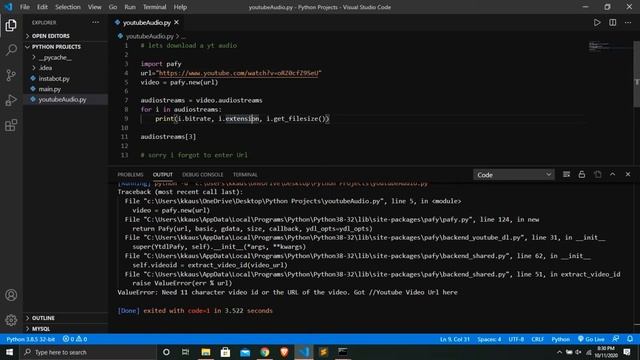Open the Run menu
Image resolution: width=640 pixels, height=360 pixels.
[130, 7]
